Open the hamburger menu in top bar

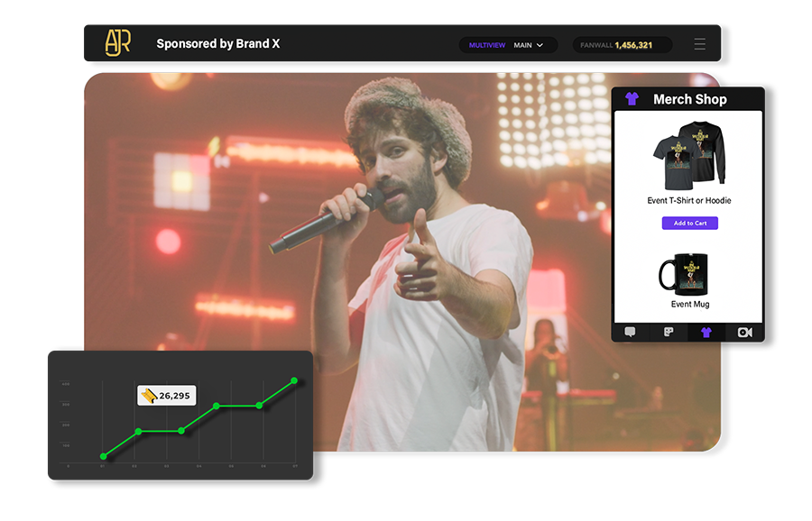pos(699,44)
